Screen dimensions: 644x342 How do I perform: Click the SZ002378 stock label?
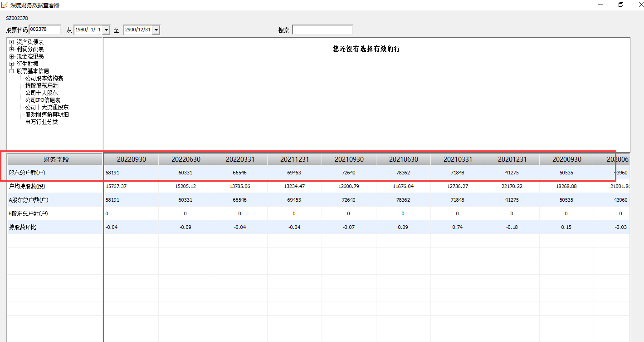17,18
